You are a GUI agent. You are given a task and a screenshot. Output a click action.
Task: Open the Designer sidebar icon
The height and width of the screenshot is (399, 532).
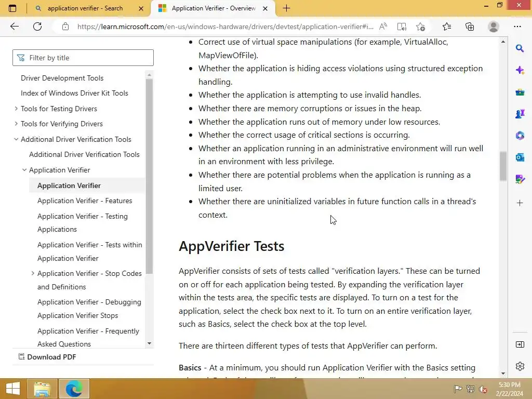(x=520, y=179)
